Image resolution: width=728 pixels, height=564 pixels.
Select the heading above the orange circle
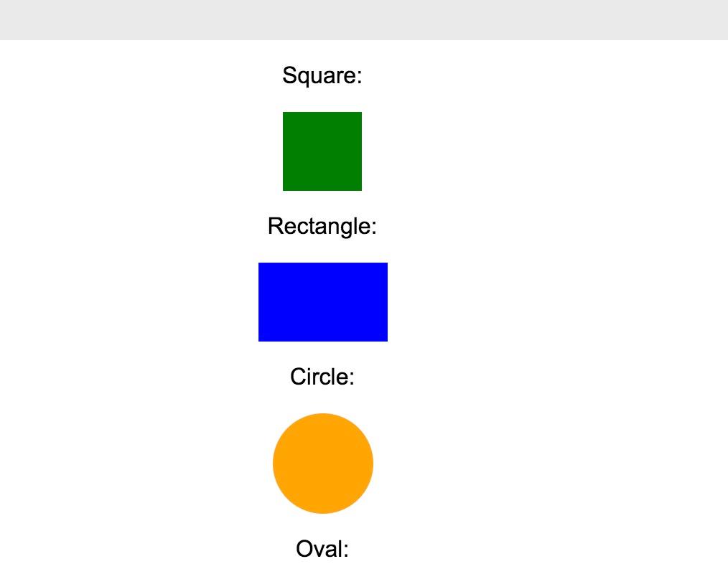pyautogui.click(x=322, y=377)
